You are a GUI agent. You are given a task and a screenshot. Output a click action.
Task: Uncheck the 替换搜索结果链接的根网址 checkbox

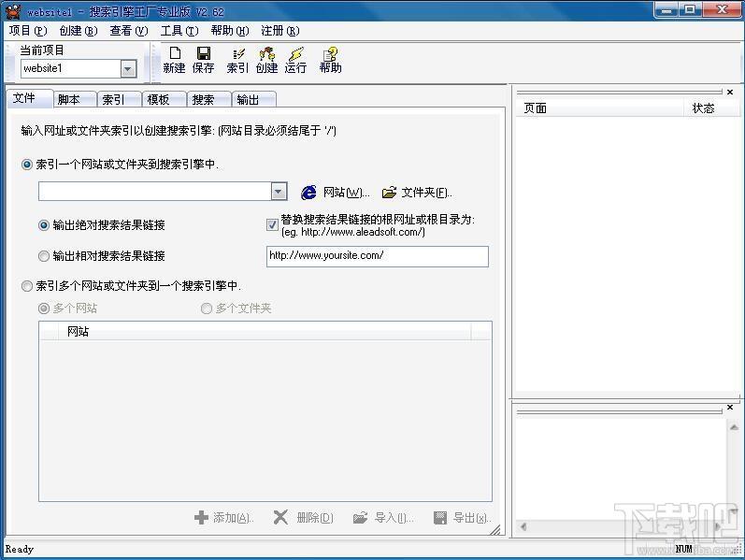click(x=272, y=224)
